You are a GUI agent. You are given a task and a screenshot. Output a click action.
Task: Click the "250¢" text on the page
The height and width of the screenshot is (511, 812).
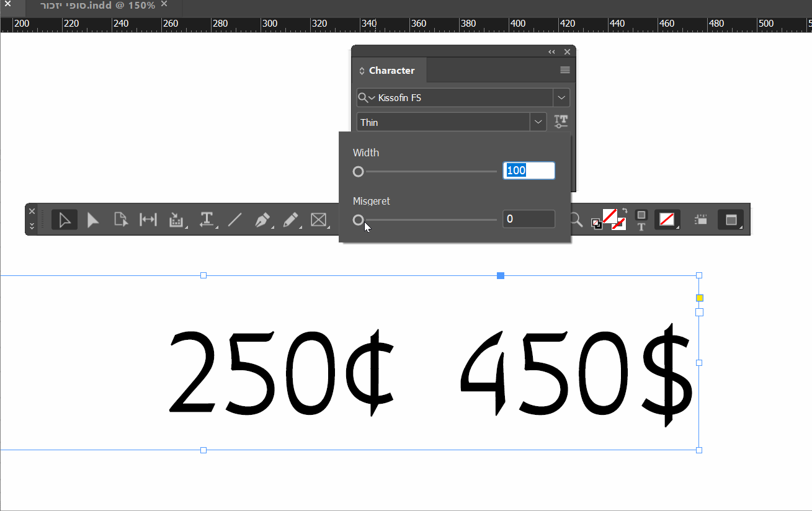283,373
